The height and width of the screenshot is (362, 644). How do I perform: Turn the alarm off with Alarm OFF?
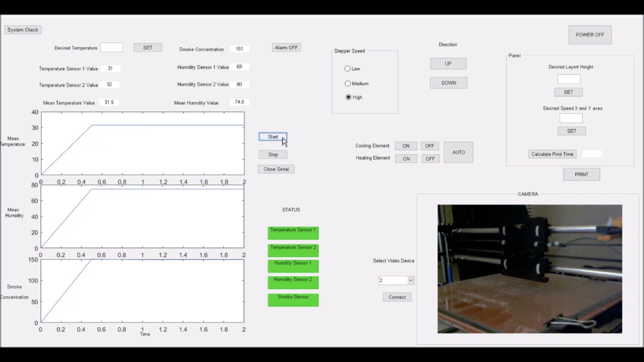click(286, 48)
